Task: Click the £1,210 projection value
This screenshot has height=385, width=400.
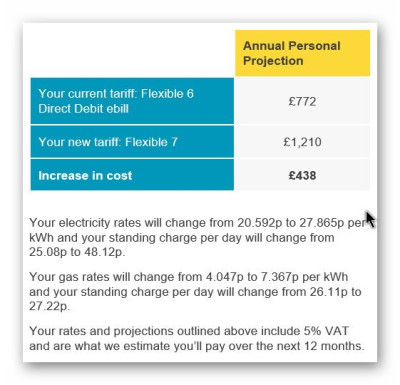Action: [302, 142]
